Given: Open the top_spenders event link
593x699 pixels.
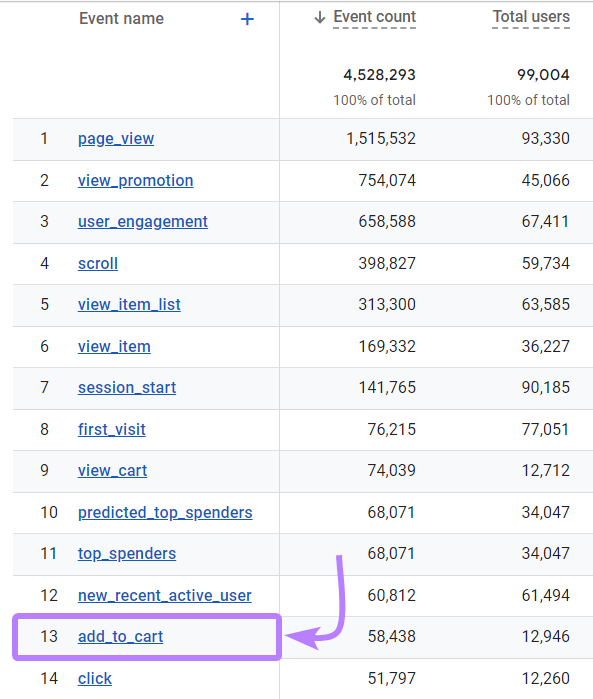Looking at the screenshot, I should click(127, 554).
